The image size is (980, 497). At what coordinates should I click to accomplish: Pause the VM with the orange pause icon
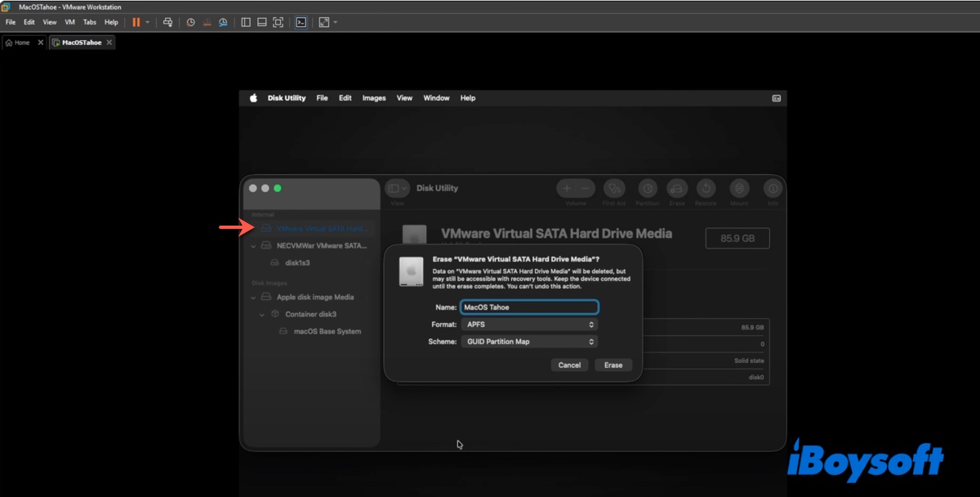tap(136, 22)
